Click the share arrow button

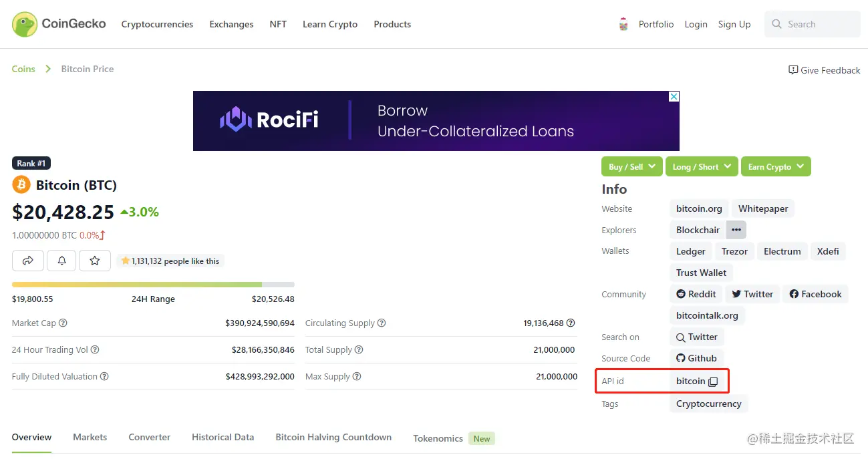28,261
